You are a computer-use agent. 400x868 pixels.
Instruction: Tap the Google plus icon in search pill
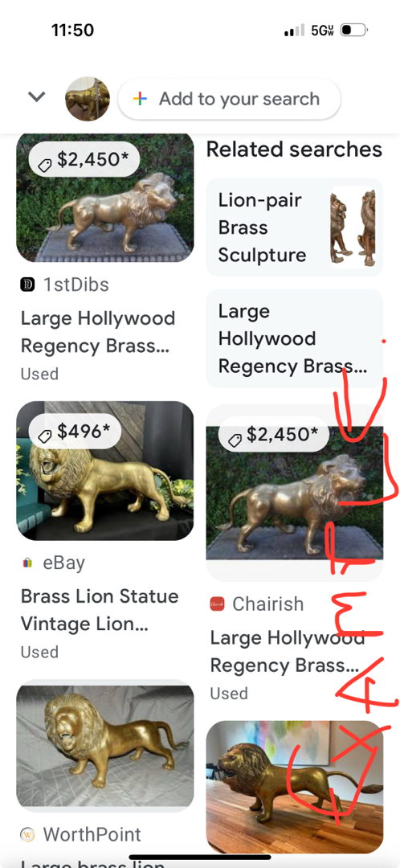click(x=140, y=99)
